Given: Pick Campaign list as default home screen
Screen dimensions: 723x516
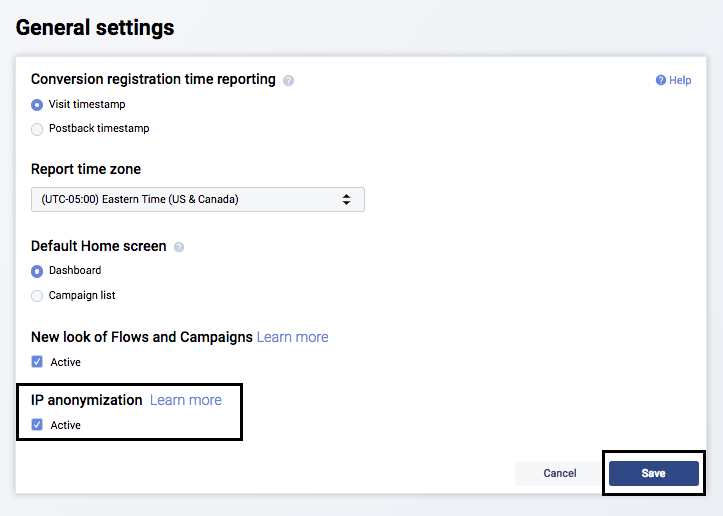Looking at the screenshot, I should 37,296.
